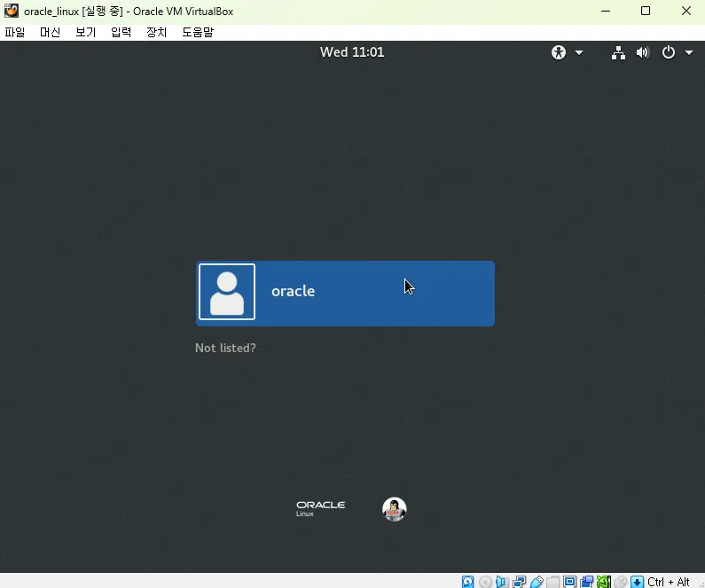Maximize the VirtualBox window
The image size is (705, 588).
coord(646,11)
